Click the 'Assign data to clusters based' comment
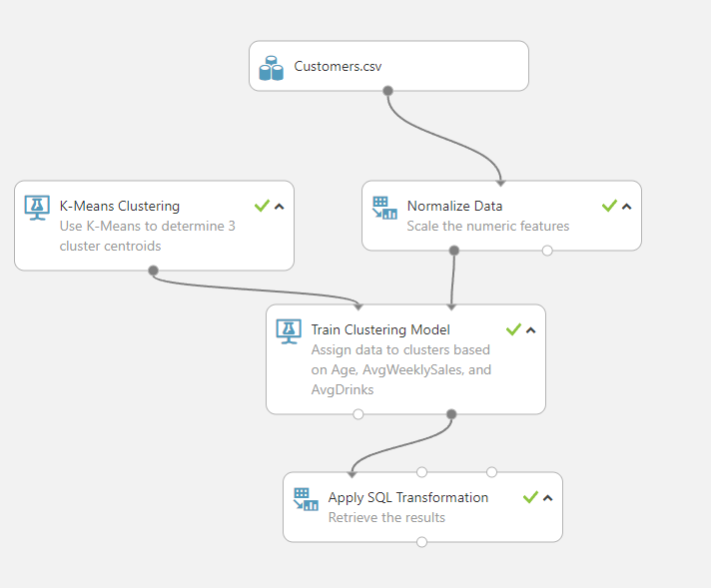711x588 pixels. pos(400,350)
